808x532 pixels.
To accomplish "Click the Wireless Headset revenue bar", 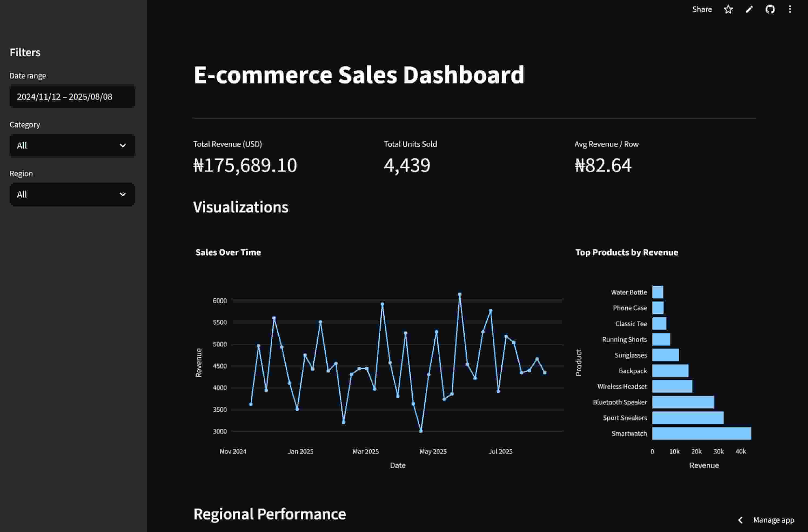I will pos(672,386).
